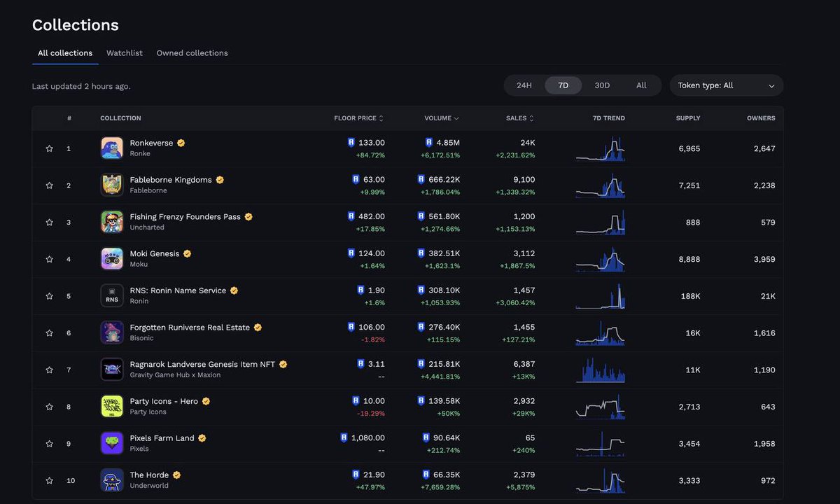The image size is (840, 504).
Task: Click Party Icons - Hero trend chart
Action: pyautogui.click(x=601, y=407)
